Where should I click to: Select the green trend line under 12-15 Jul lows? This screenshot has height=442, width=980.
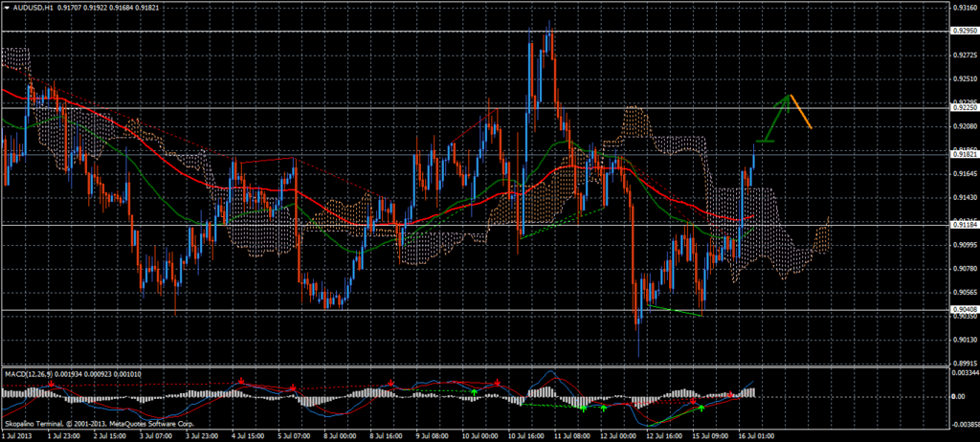[675, 309]
